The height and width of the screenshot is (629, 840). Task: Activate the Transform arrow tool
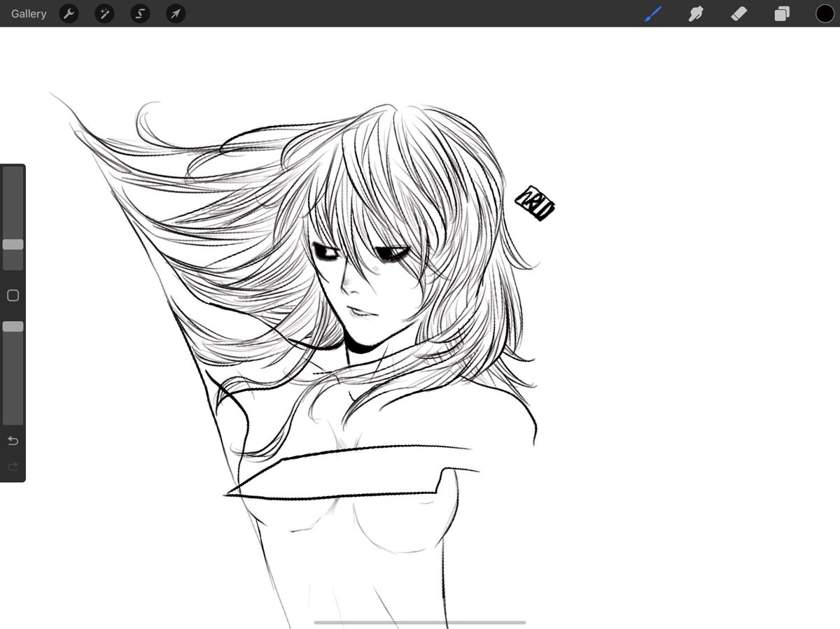click(x=175, y=13)
